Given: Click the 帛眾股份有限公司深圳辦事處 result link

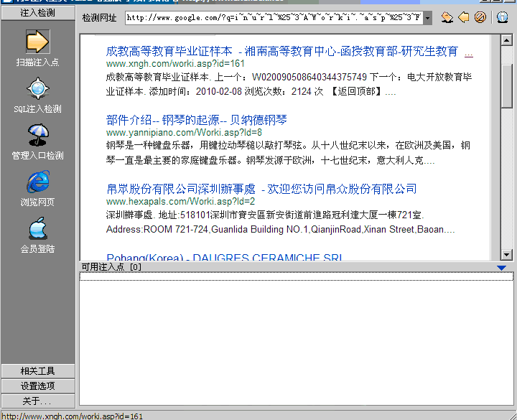Looking at the screenshot, I should click(181, 189).
